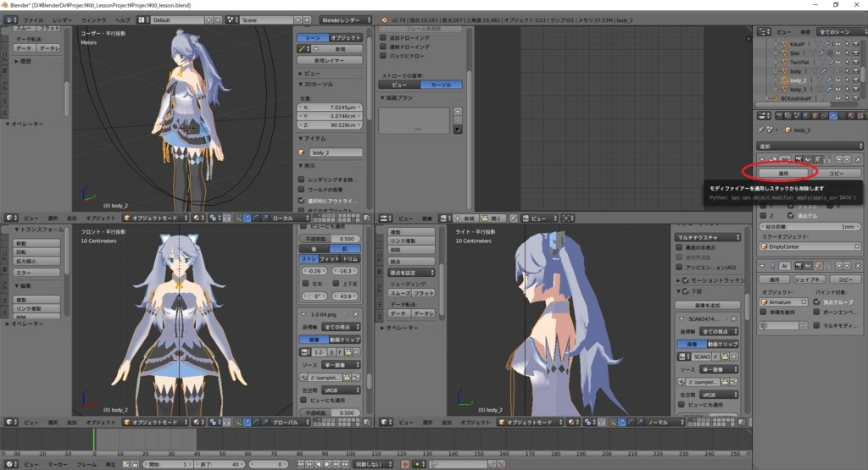Open the レンダー menu
The width and height of the screenshot is (868, 470).
click(x=62, y=20)
